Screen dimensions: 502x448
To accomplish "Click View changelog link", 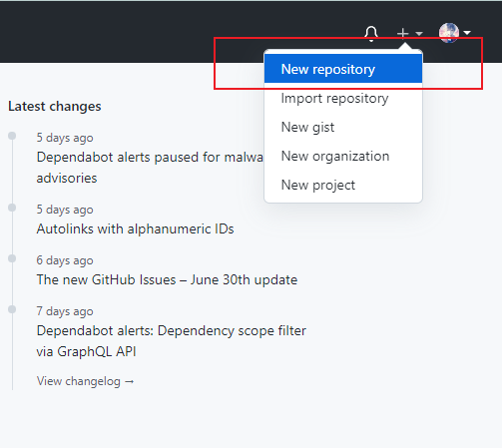I will [79, 381].
